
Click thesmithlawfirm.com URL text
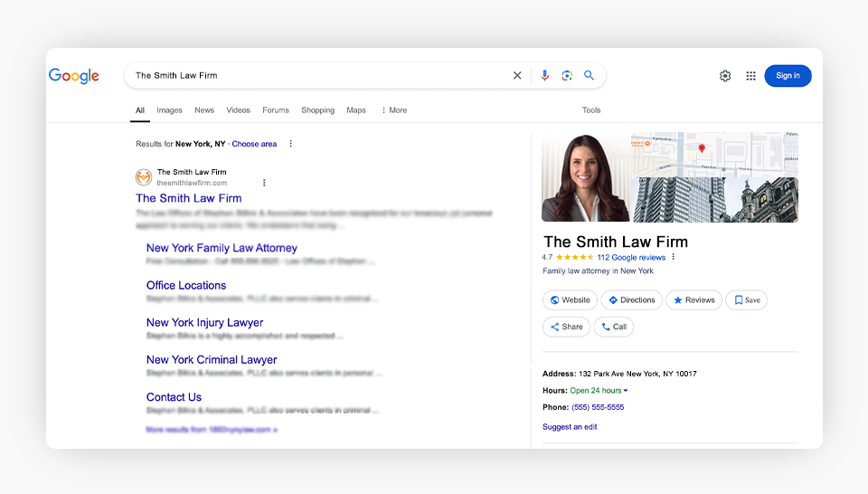192,183
